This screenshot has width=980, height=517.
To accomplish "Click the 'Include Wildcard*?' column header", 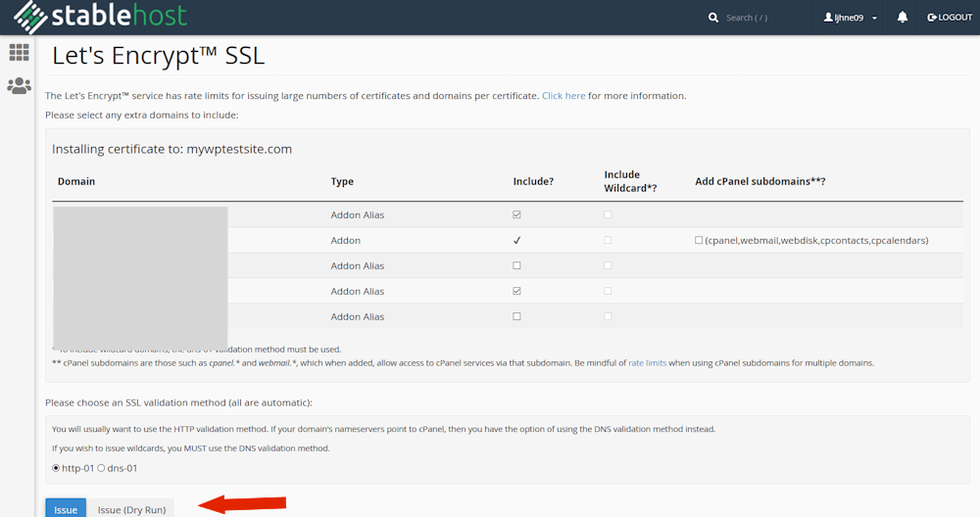I will 630,181.
